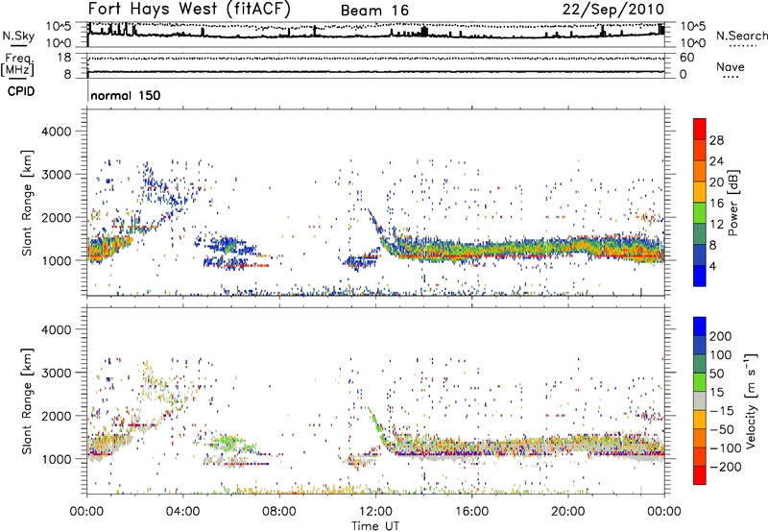
Task: Click the Velocity color bar
Action: point(700,400)
